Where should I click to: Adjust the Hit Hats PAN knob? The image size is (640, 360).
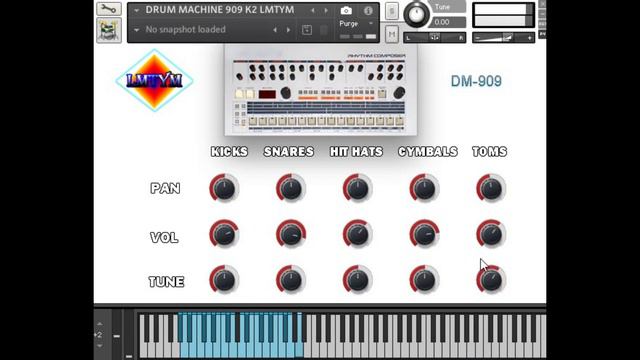point(358,188)
